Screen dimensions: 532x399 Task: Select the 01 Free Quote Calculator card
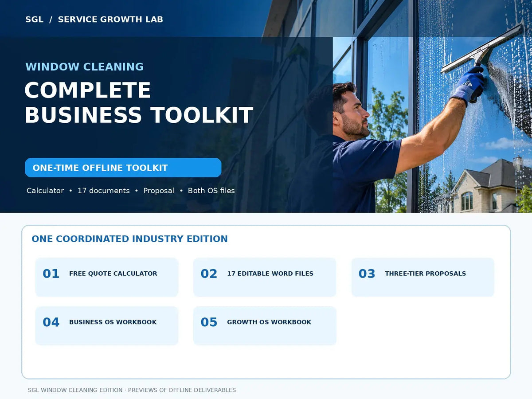[x=107, y=277]
